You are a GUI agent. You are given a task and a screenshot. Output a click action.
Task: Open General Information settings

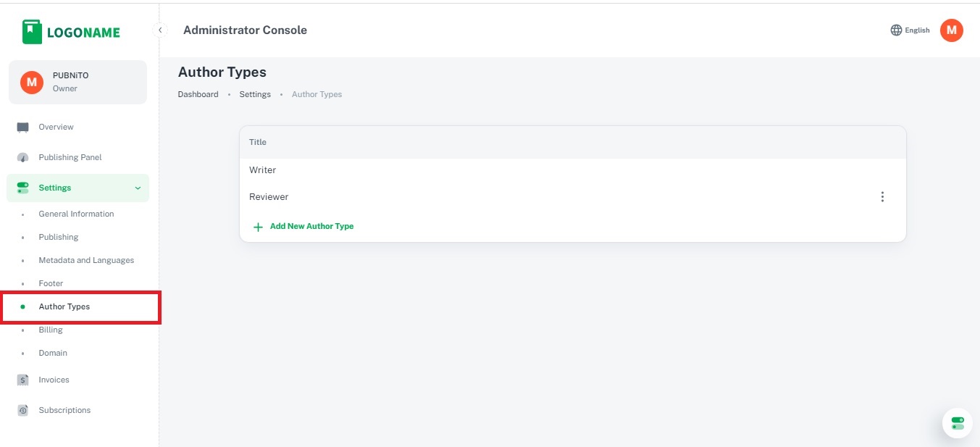click(76, 214)
